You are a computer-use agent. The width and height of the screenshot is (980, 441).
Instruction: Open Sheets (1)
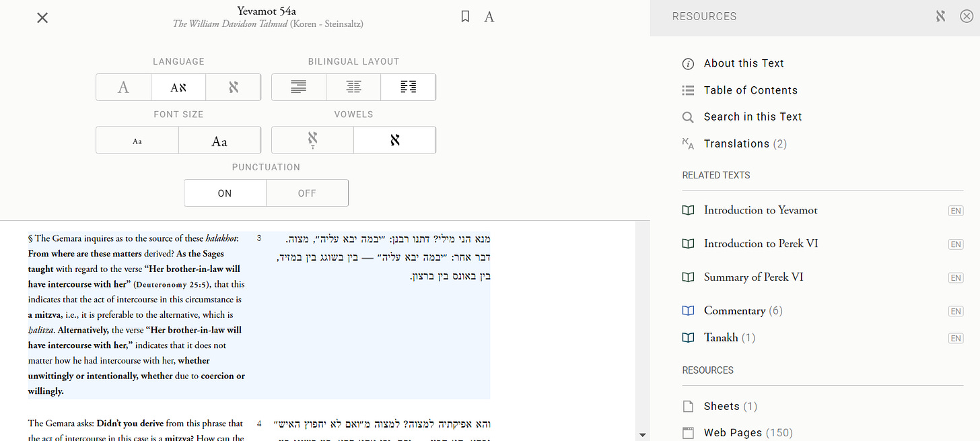click(730, 406)
